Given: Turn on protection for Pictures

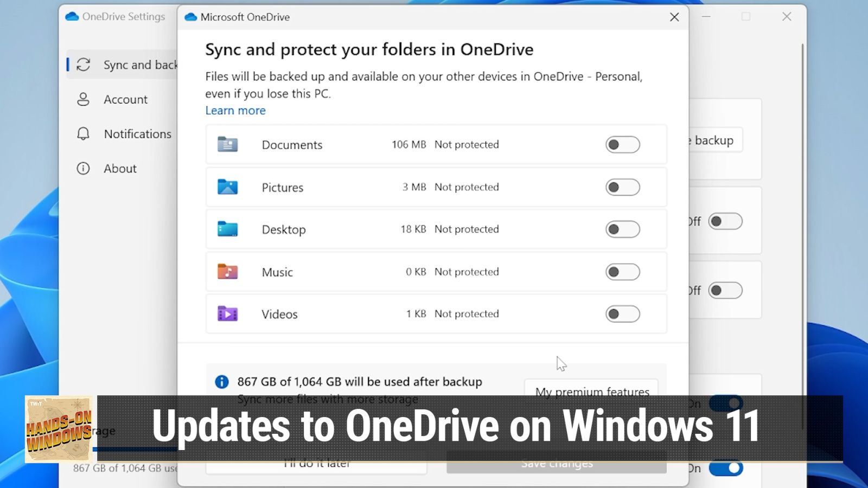Looking at the screenshot, I should pos(622,187).
